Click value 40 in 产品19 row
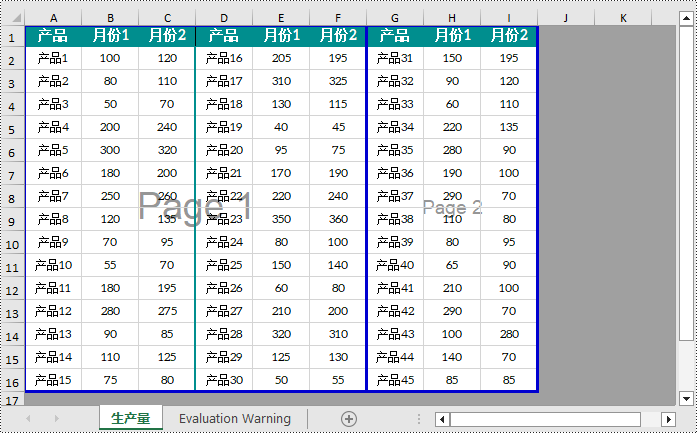The height and width of the screenshot is (433, 697). click(281, 127)
